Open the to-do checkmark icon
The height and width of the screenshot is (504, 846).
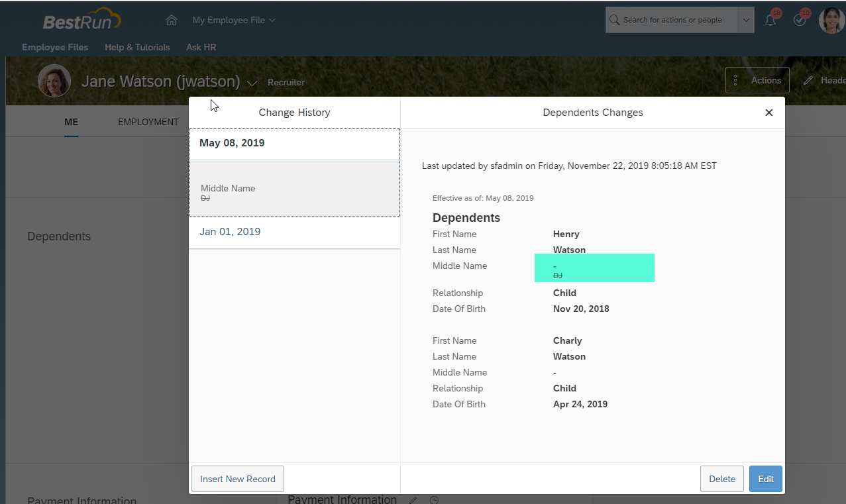(800, 20)
